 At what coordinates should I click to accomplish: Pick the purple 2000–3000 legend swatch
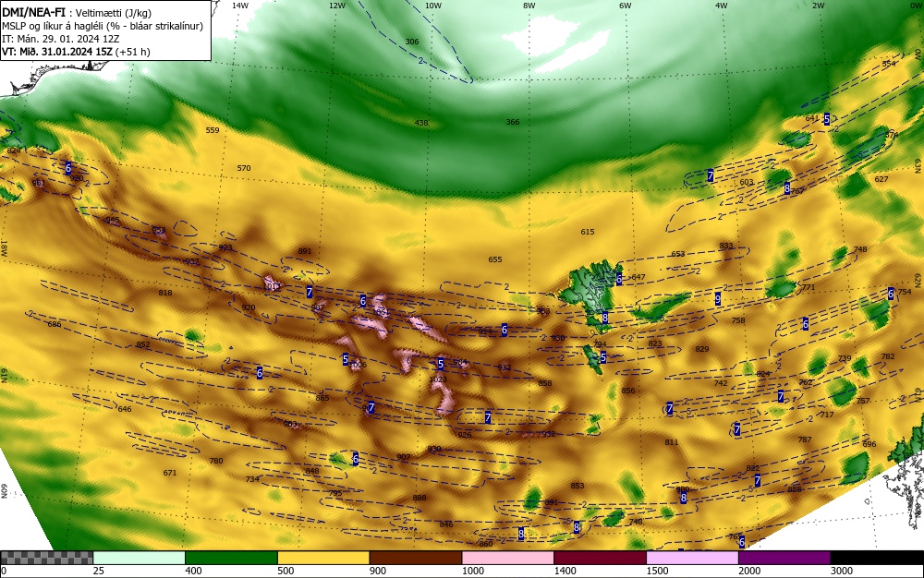pos(784,558)
